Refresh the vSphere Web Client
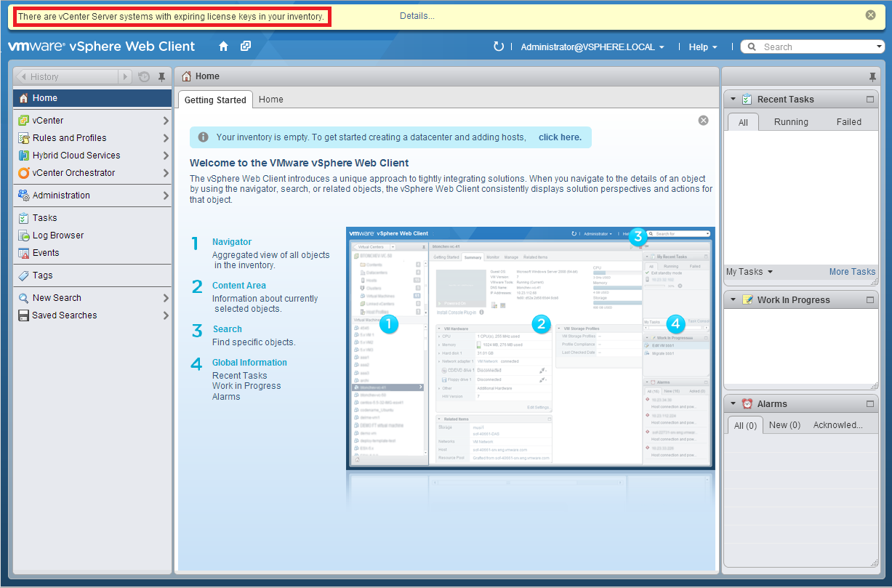 coord(498,47)
